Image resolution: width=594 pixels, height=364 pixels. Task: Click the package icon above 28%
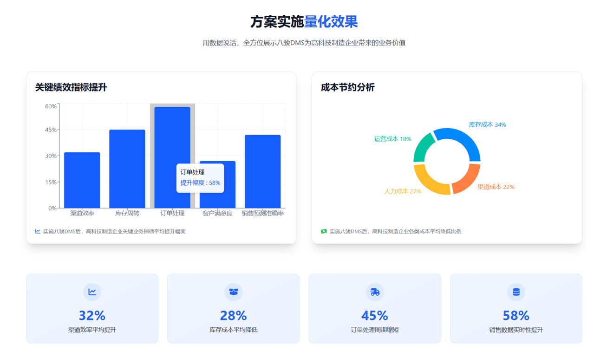pyautogui.click(x=233, y=292)
